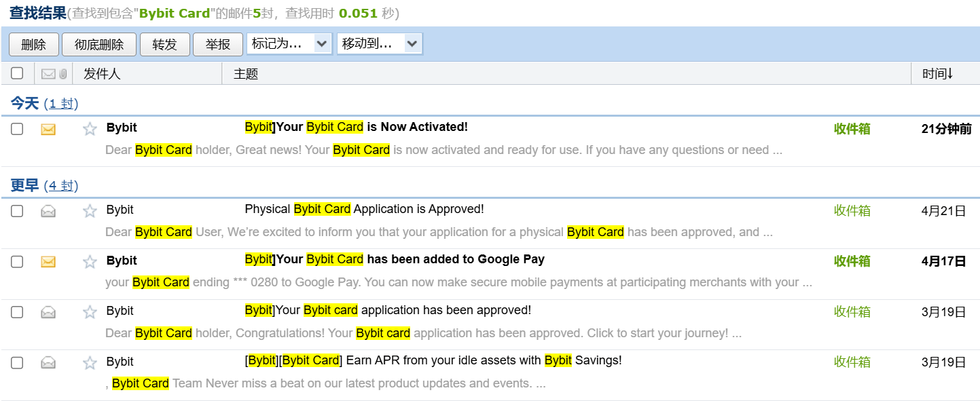This screenshot has height=401, width=980.
Task: Tick checkbox for 'Now Activated' email
Action: (x=17, y=129)
